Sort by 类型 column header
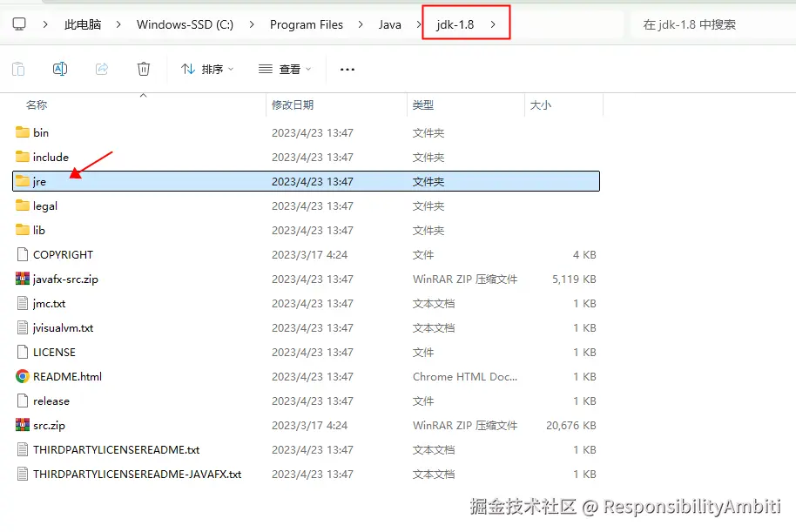 [x=423, y=105]
